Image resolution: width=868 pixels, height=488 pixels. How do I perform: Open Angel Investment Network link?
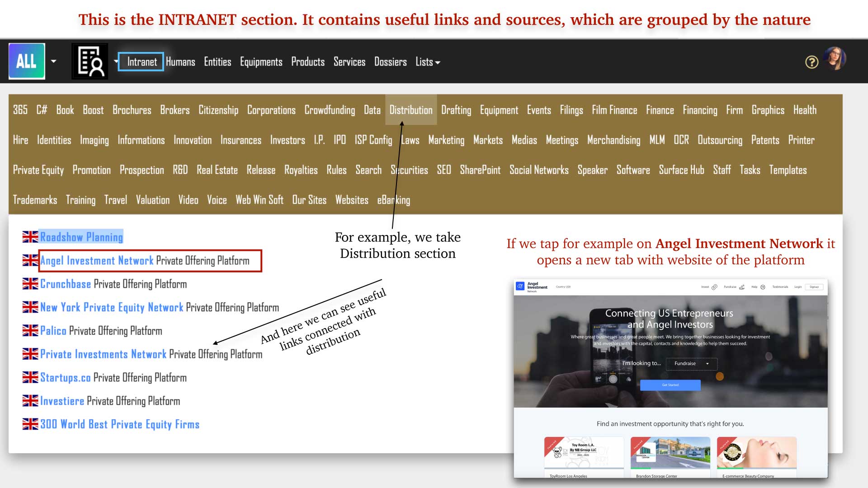[x=97, y=261]
